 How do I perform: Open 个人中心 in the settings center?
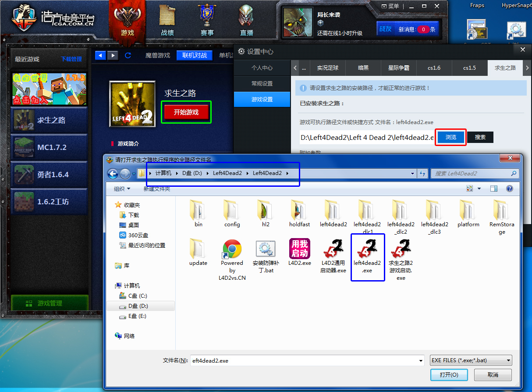262,68
